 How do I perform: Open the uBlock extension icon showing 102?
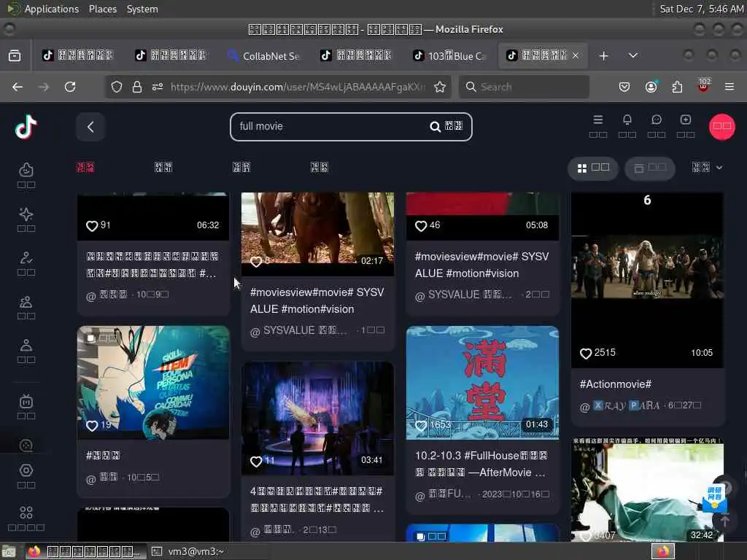point(703,86)
